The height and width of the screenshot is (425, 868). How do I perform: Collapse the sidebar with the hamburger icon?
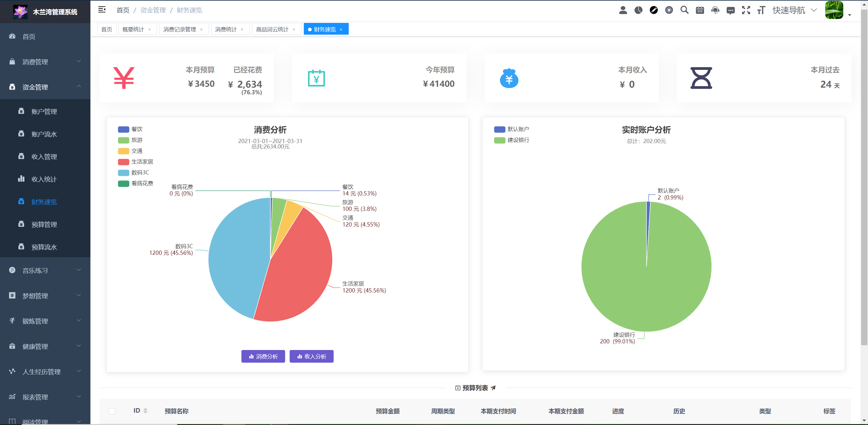pyautogui.click(x=102, y=9)
